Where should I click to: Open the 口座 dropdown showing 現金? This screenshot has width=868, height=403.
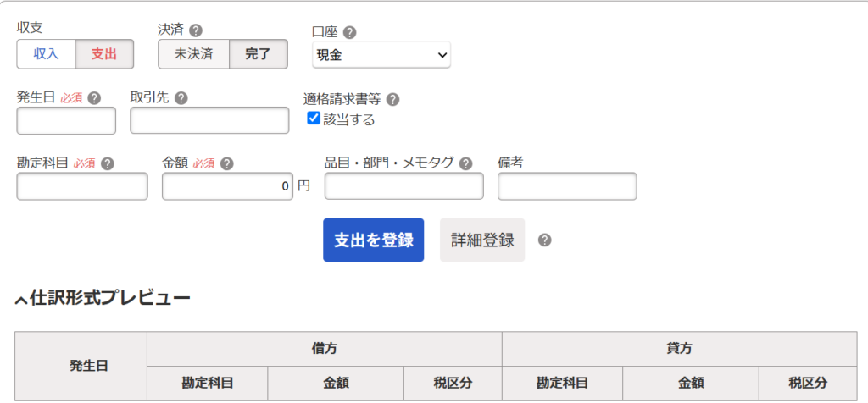click(x=381, y=55)
